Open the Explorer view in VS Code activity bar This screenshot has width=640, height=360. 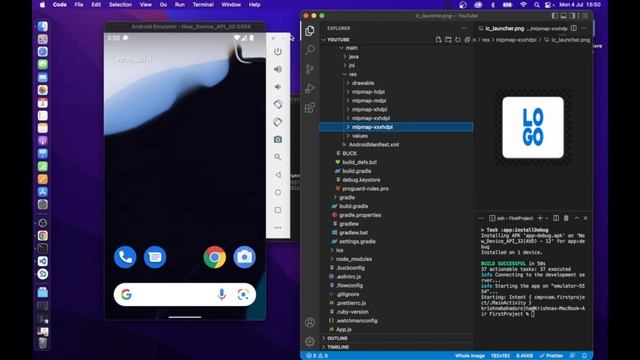click(x=310, y=31)
